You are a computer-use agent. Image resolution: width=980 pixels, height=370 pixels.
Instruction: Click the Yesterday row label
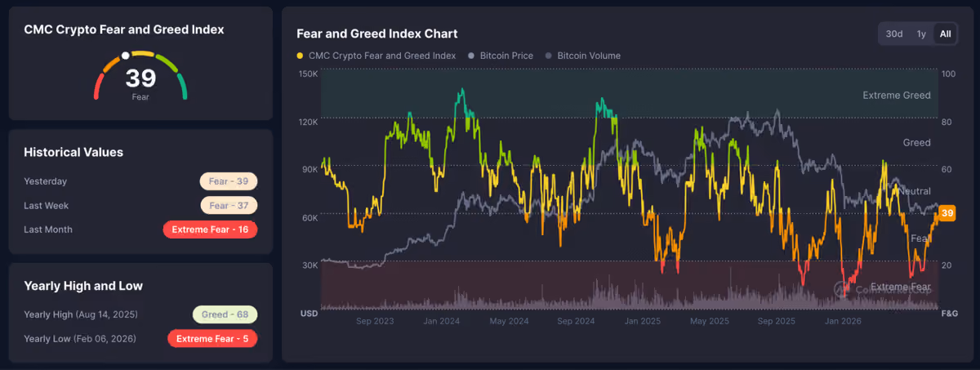(x=46, y=181)
